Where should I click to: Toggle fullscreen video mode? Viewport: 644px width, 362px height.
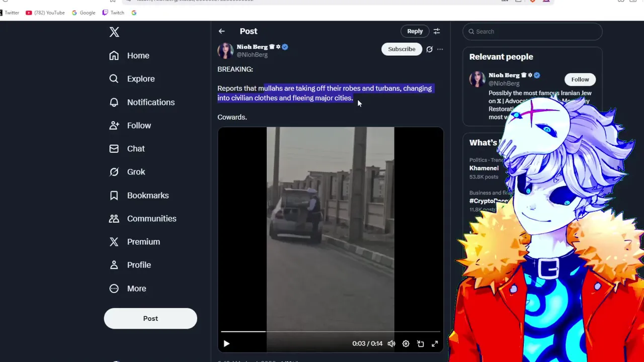(x=435, y=344)
